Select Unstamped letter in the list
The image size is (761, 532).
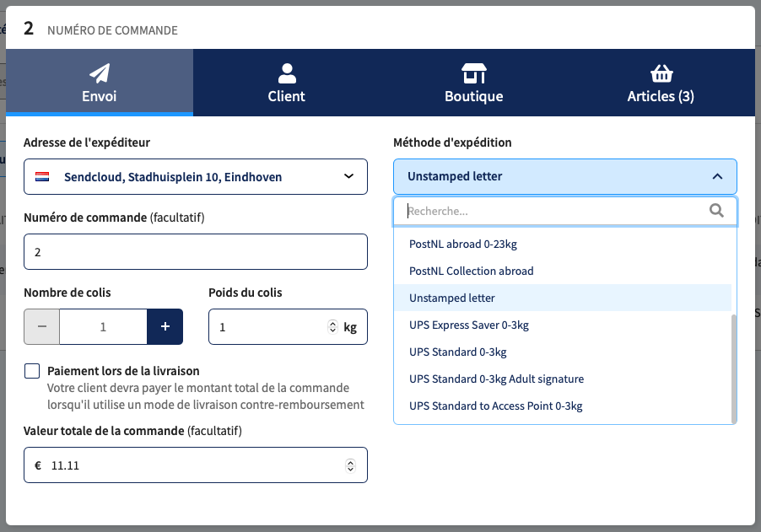pos(563,298)
